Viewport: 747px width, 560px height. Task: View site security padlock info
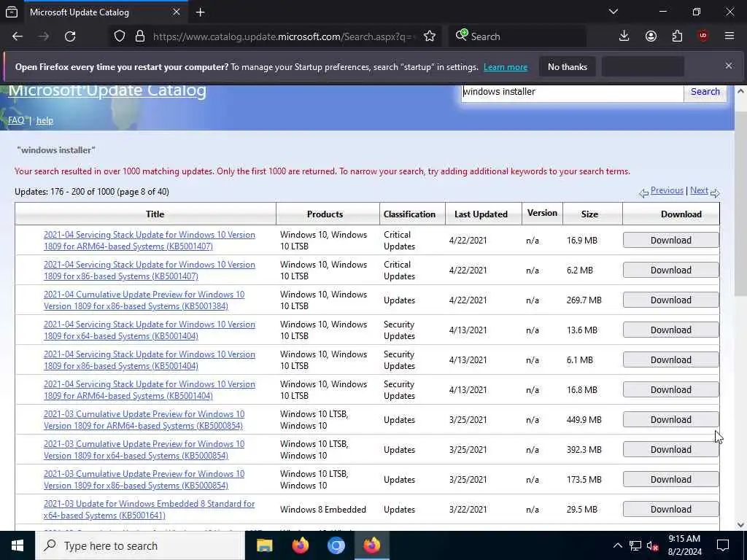click(x=140, y=36)
